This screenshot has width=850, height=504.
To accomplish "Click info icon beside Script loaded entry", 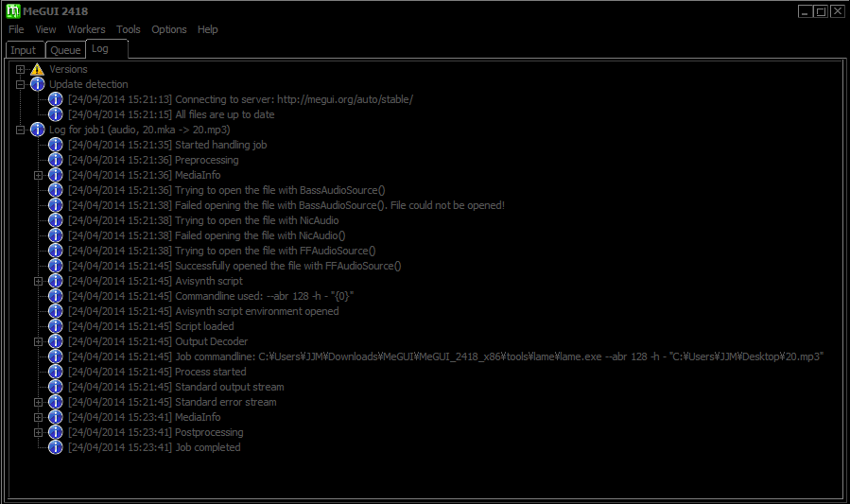I will pyautogui.click(x=56, y=326).
